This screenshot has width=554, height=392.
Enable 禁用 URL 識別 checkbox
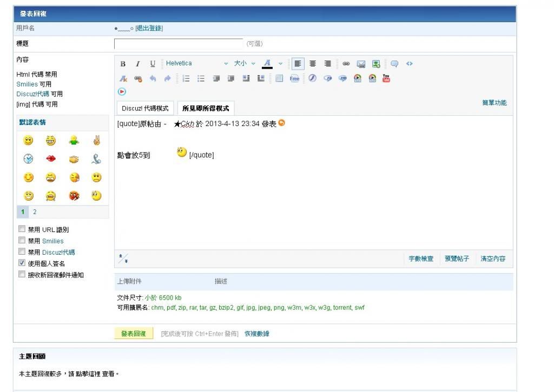click(x=22, y=229)
